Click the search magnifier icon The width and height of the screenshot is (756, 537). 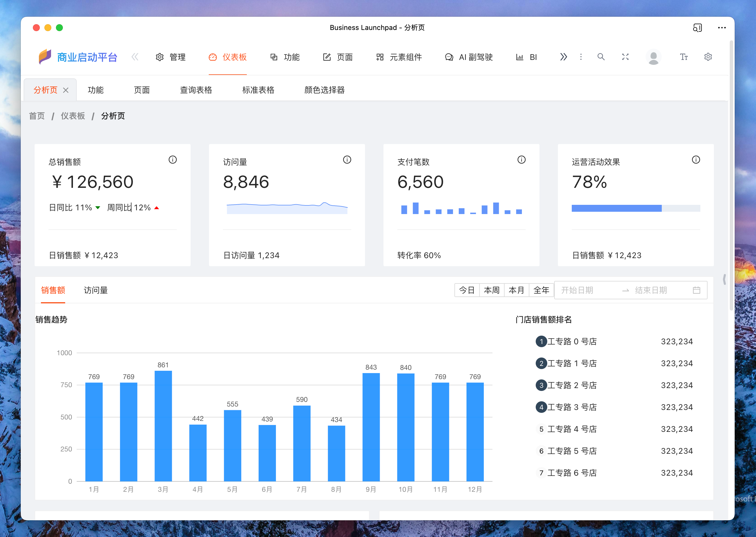601,57
